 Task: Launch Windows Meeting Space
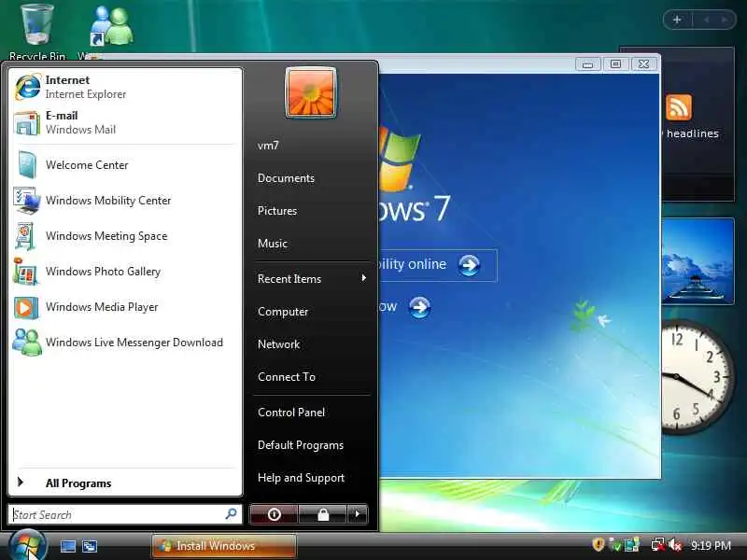(x=125, y=236)
